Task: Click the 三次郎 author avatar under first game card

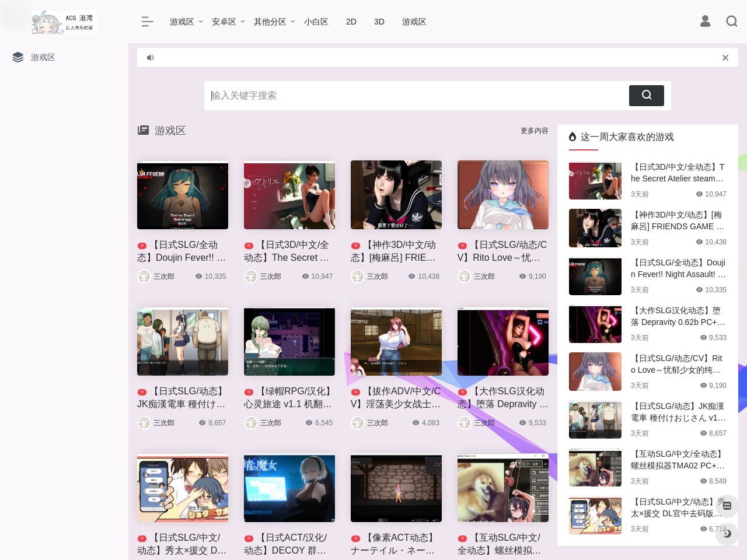Action: point(144,276)
